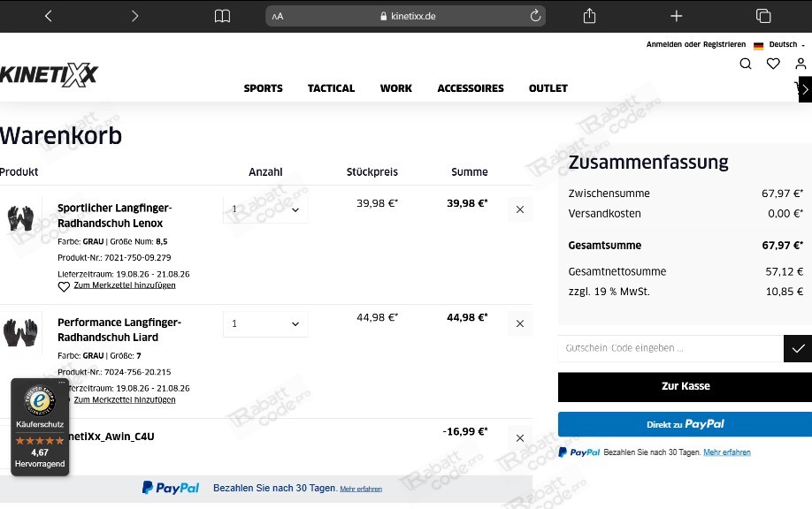
Task: Open the OUTLET menu
Action: 548,88
